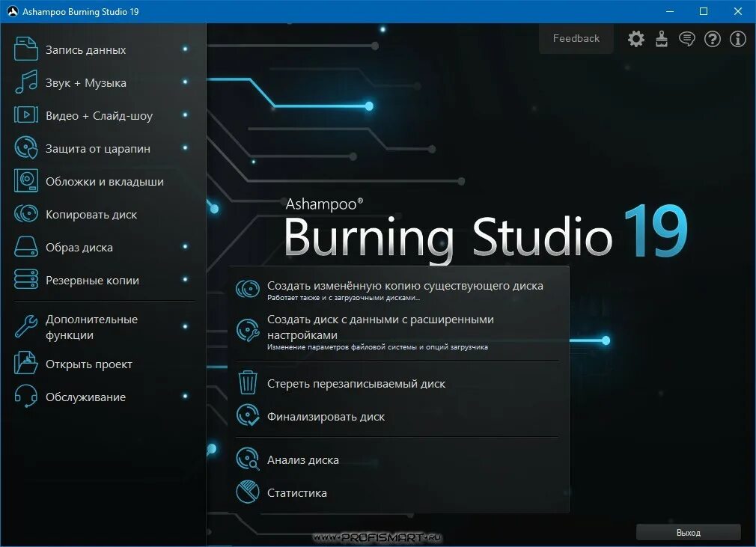Screen dimensions: 756x547
Task: Click the statistics pie chart icon
Action: (248, 492)
